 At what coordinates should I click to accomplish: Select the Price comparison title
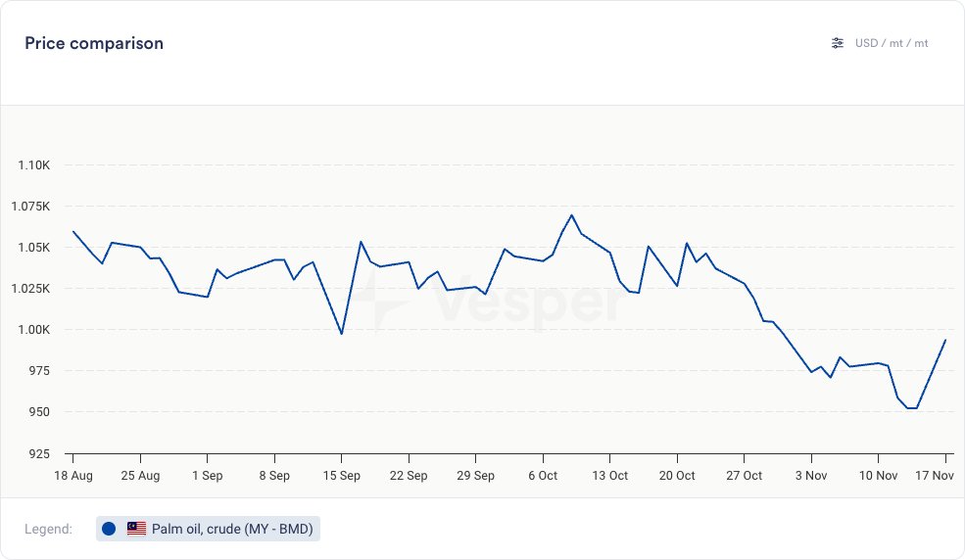pos(94,43)
